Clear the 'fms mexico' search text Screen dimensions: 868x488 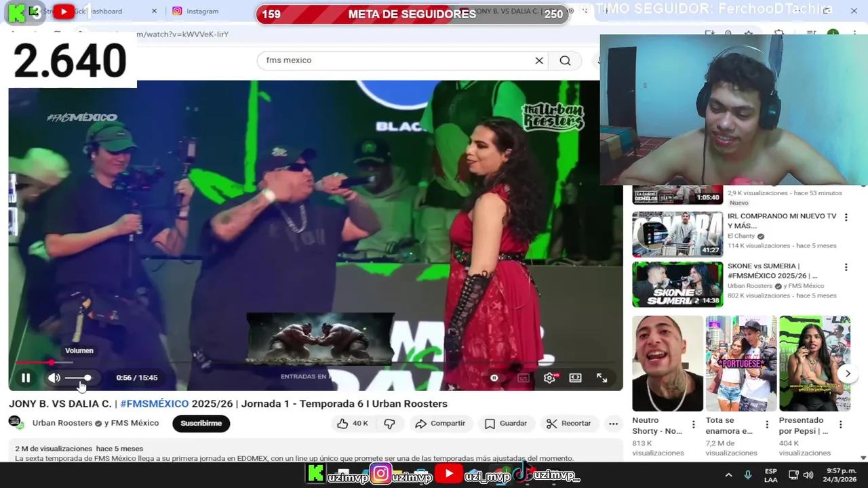click(539, 60)
